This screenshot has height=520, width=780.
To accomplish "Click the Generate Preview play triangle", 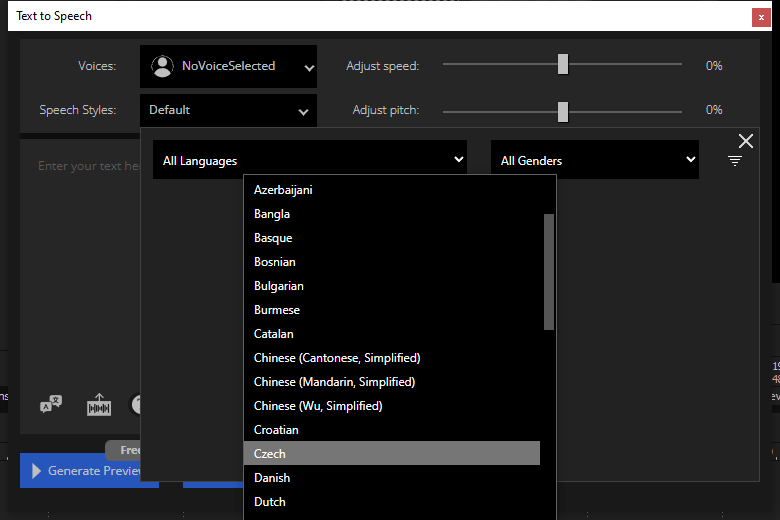I will pos(36,471).
